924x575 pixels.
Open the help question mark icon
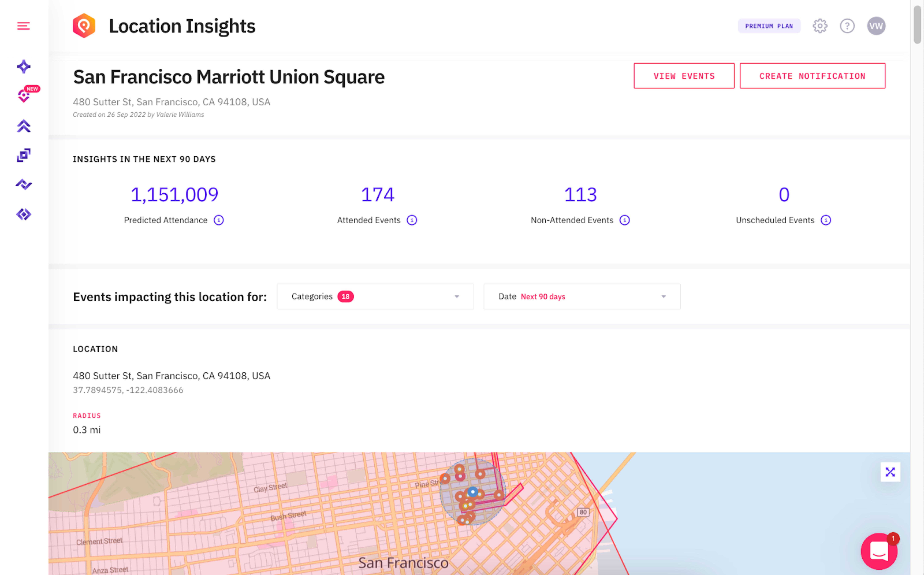[x=847, y=26]
